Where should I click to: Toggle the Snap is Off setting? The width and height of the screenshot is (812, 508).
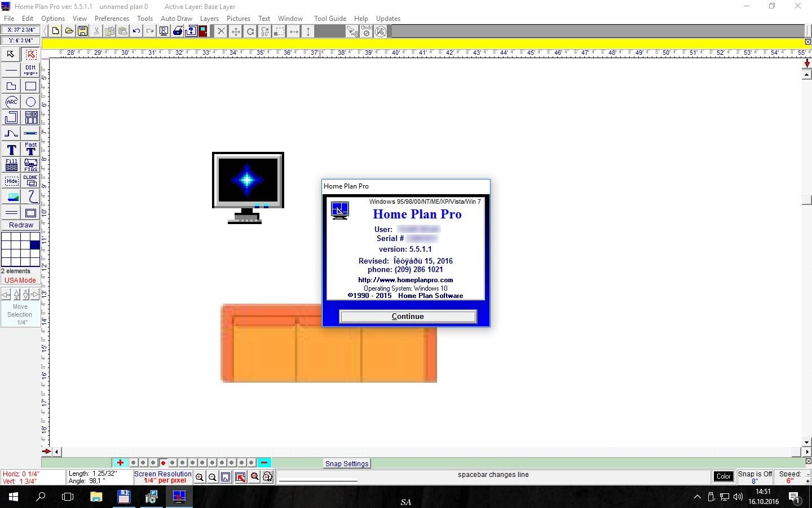click(755, 477)
